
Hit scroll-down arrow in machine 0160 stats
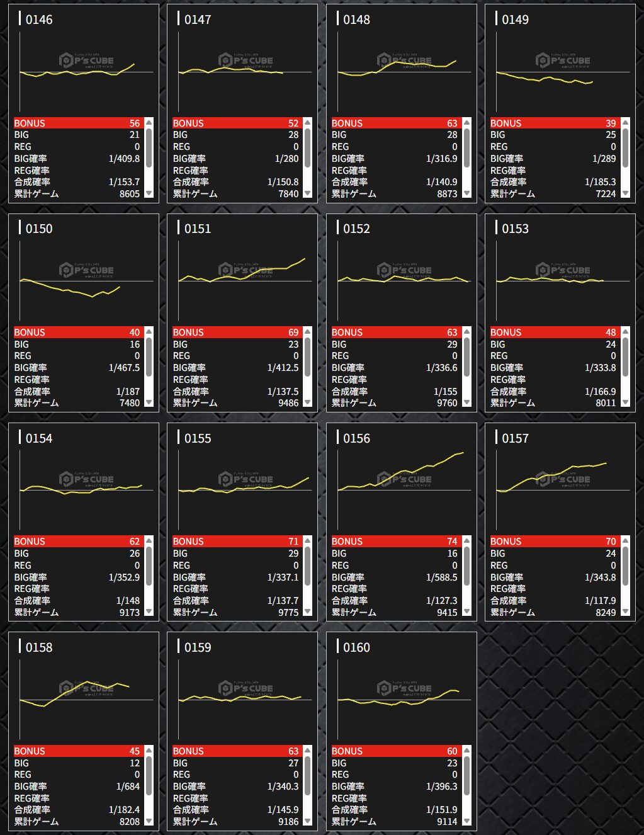[466, 821]
